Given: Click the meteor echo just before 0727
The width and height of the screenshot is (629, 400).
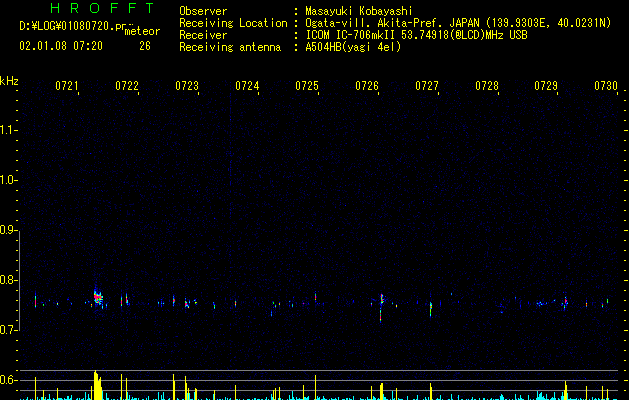Looking at the screenshot, I should (x=431, y=308).
